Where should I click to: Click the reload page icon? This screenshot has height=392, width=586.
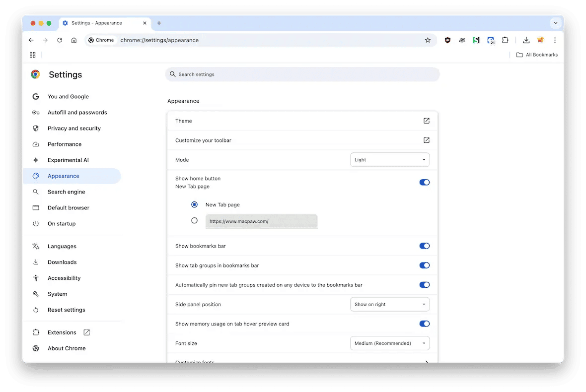pyautogui.click(x=60, y=40)
